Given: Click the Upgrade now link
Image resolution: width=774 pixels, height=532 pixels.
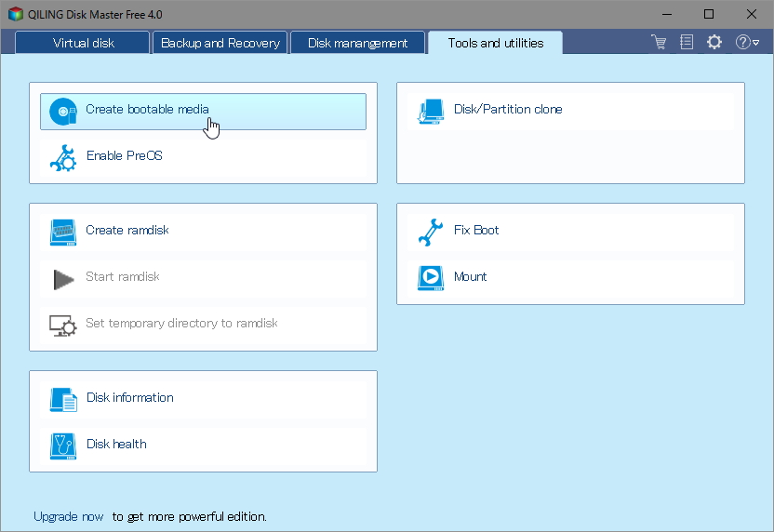Looking at the screenshot, I should (x=69, y=516).
